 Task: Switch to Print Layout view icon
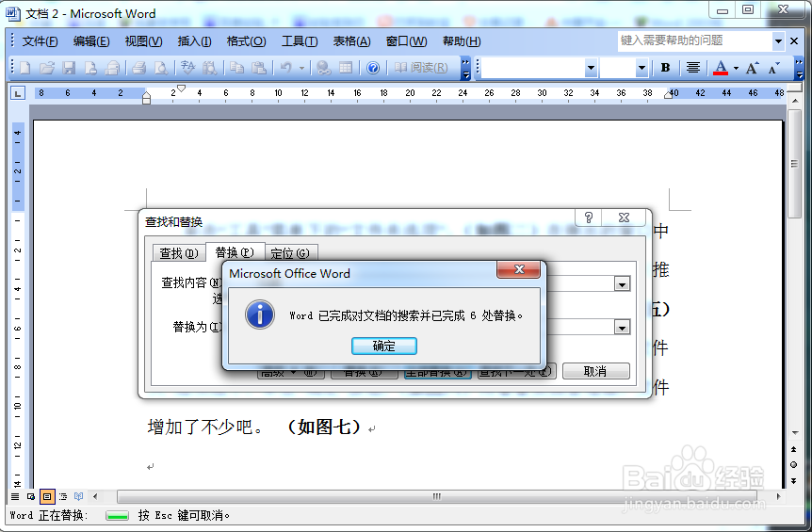tap(47, 497)
